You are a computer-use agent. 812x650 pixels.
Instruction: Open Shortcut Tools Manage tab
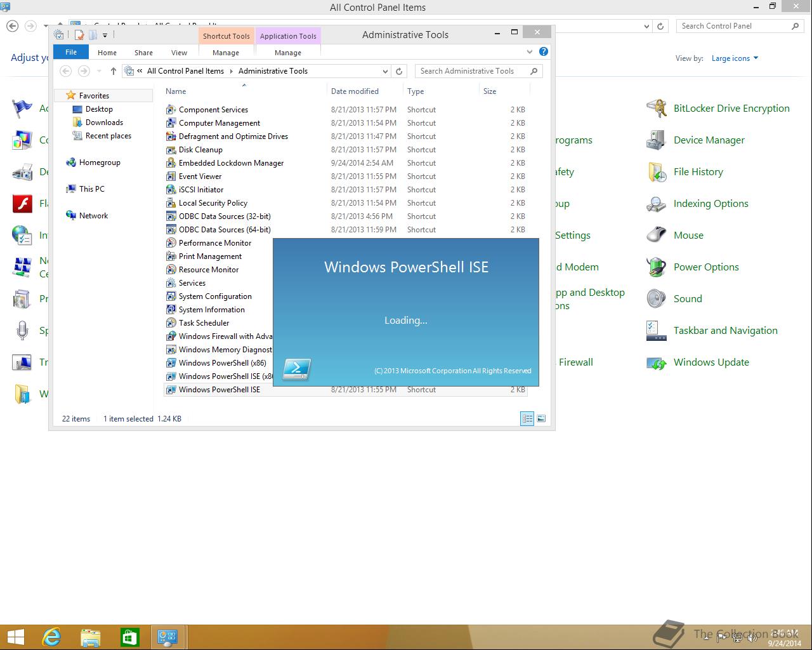pyautogui.click(x=226, y=53)
